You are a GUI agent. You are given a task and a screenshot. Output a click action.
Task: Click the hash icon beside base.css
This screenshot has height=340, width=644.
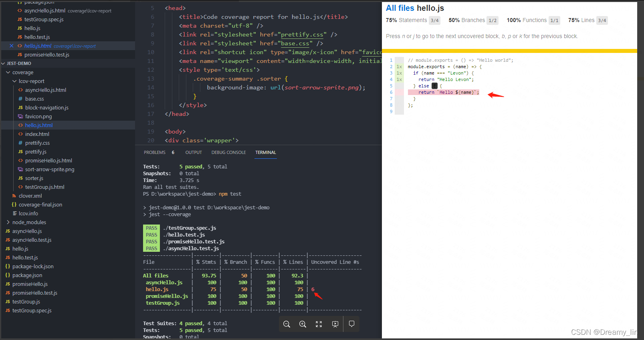pyautogui.click(x=20, y=99)
